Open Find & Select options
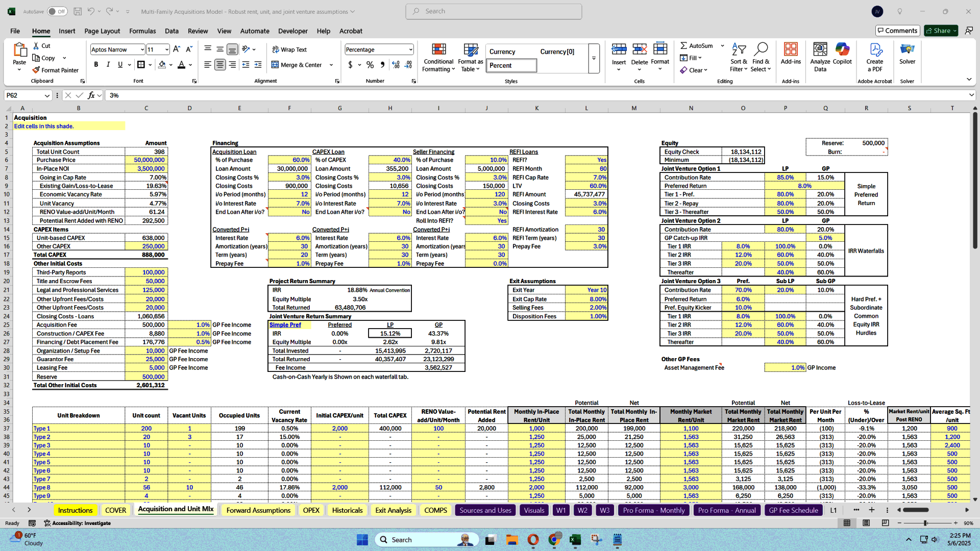Image resolution: width=980 pixels, height=551 pixels. point(761,57)
